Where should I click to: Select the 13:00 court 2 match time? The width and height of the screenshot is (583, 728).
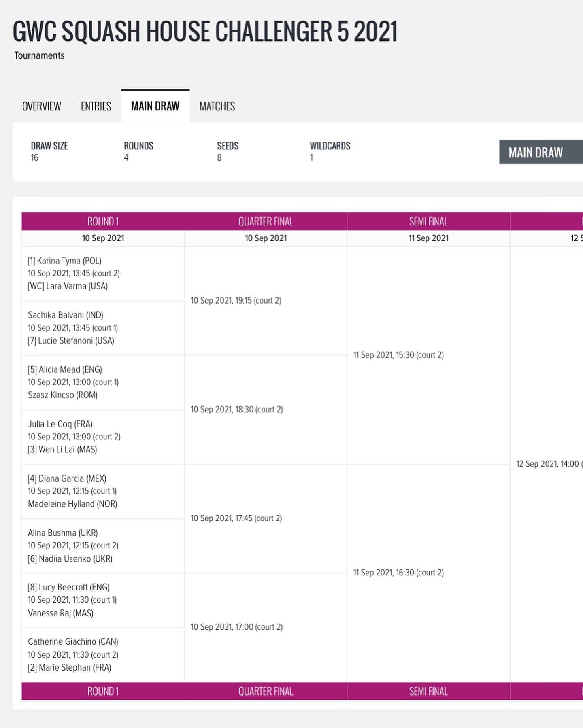coord(74,437)
